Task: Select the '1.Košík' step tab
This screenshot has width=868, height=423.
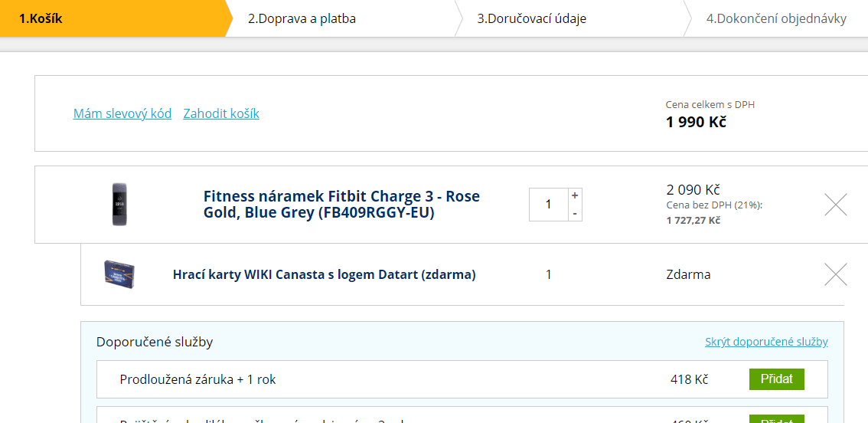Action: (x=41, y=18)
